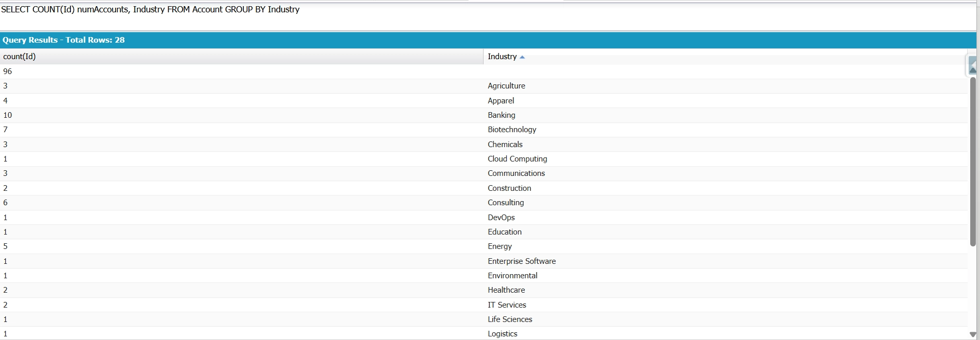
Task: Select the Communications industry cell
Action: pyautogui.click(x=516, y=173)
